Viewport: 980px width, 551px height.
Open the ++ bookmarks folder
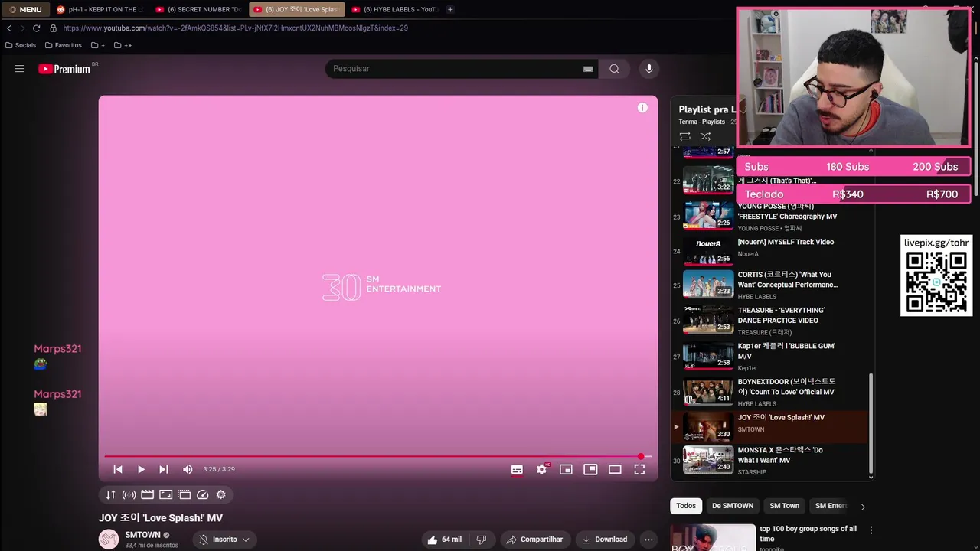(x=122, y=45)
